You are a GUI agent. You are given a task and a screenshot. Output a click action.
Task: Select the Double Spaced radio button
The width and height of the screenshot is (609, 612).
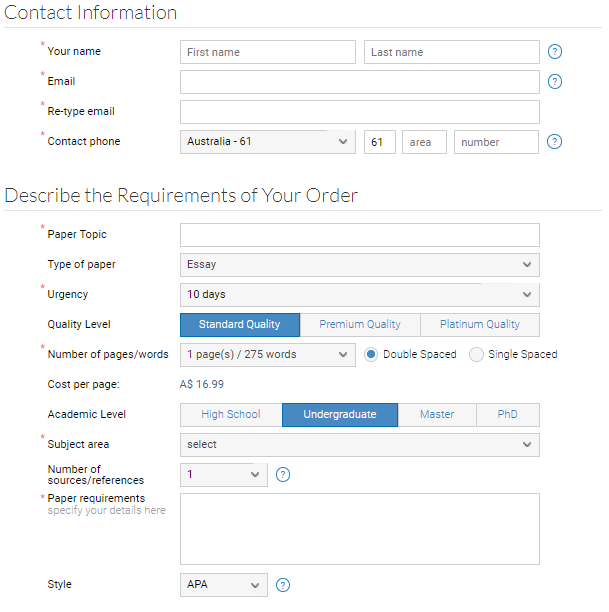(x=371, y=354)
